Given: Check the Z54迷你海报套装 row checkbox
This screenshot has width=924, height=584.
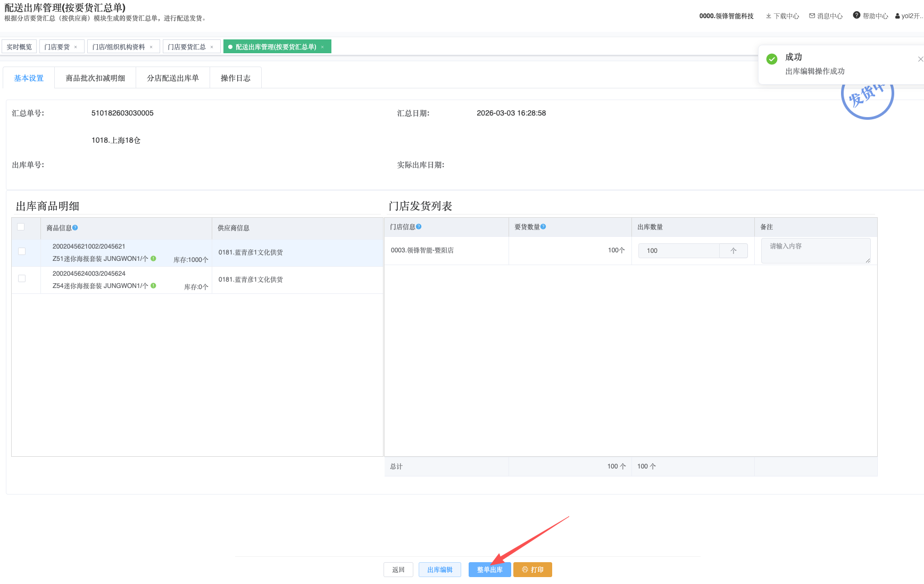Looking at the screenshot, I should [x=22, y=278].
